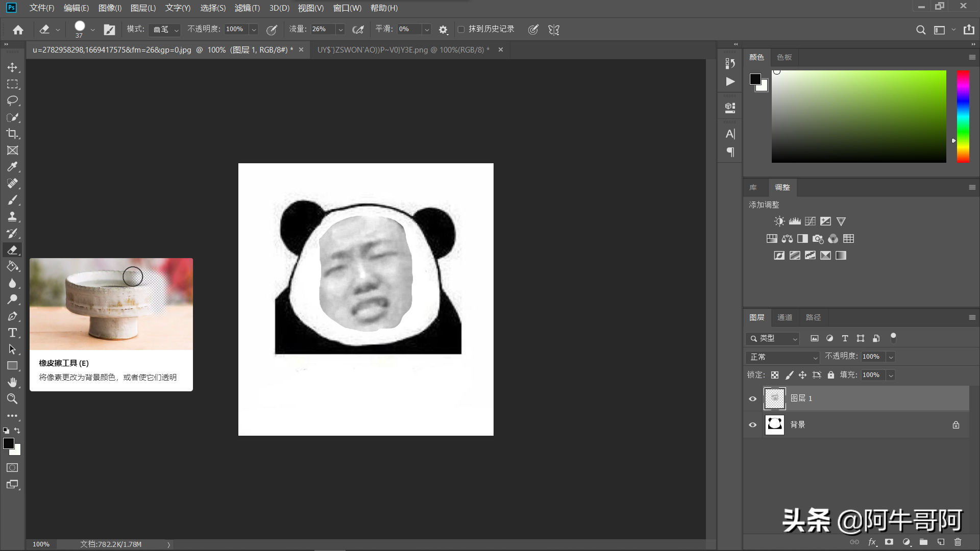Select the Crop tool
This screenshot has width=980, height=551.
coord(12,134)
